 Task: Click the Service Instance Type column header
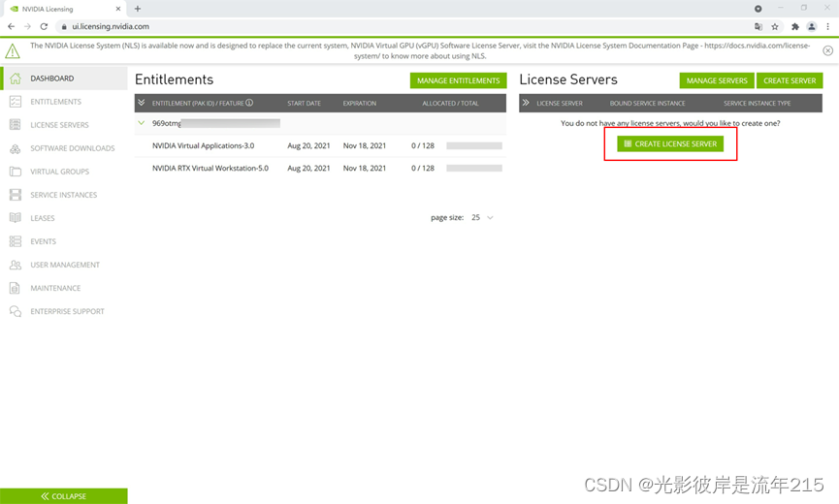click(758, 103)
